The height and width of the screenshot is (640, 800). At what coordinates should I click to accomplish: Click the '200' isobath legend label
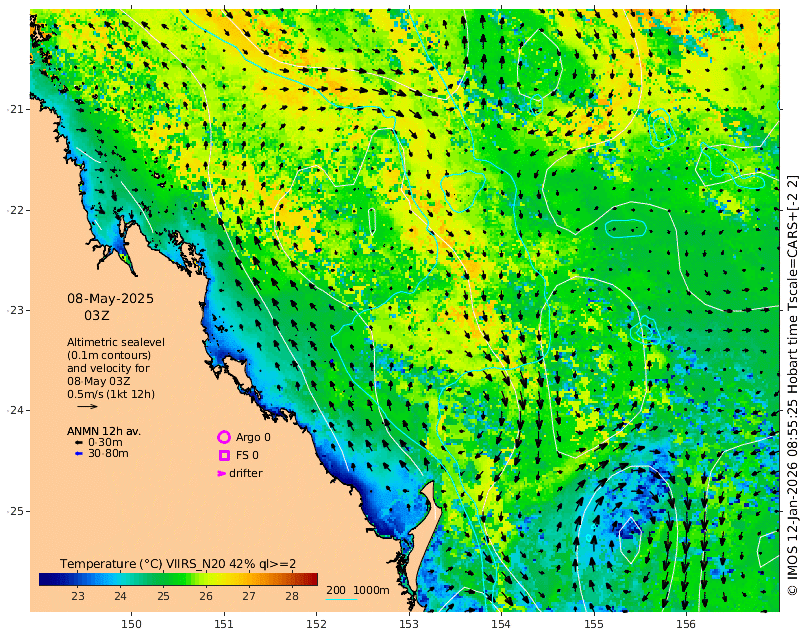tap(336, 590)
